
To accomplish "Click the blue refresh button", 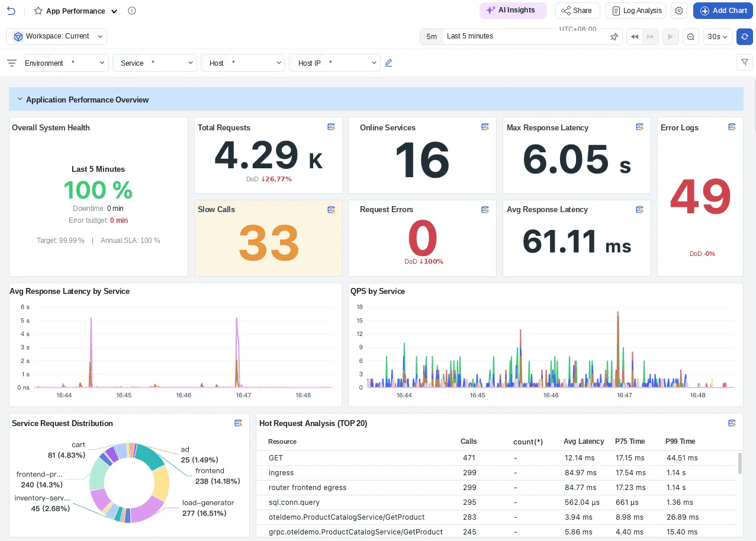I will coord(744,37).
